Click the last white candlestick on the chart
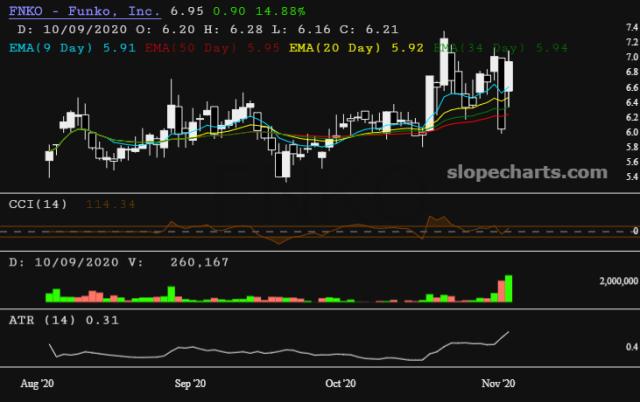The height and width of the screenshot is (402, 640). click(509, 75)
